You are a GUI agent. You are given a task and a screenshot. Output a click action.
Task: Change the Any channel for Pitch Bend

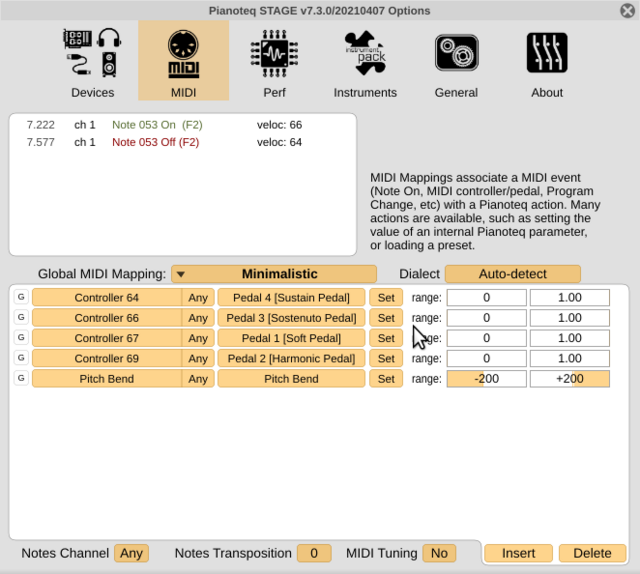(198, 379)
